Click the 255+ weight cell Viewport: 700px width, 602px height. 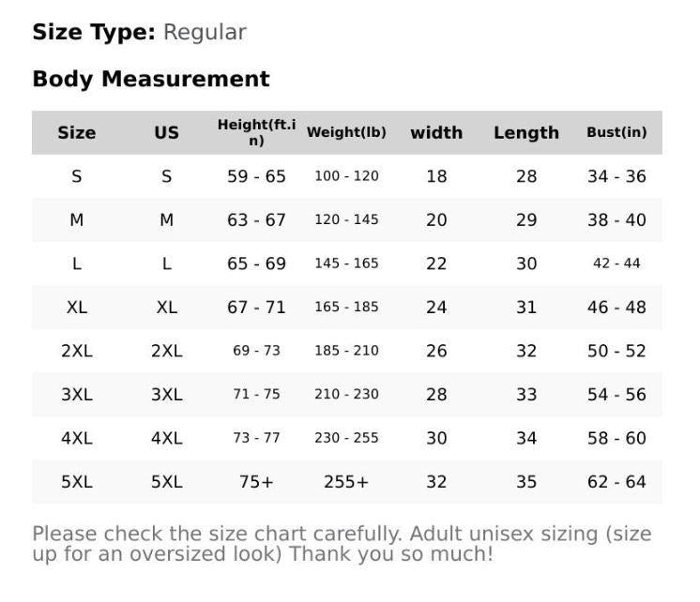(x=346, y=482)
